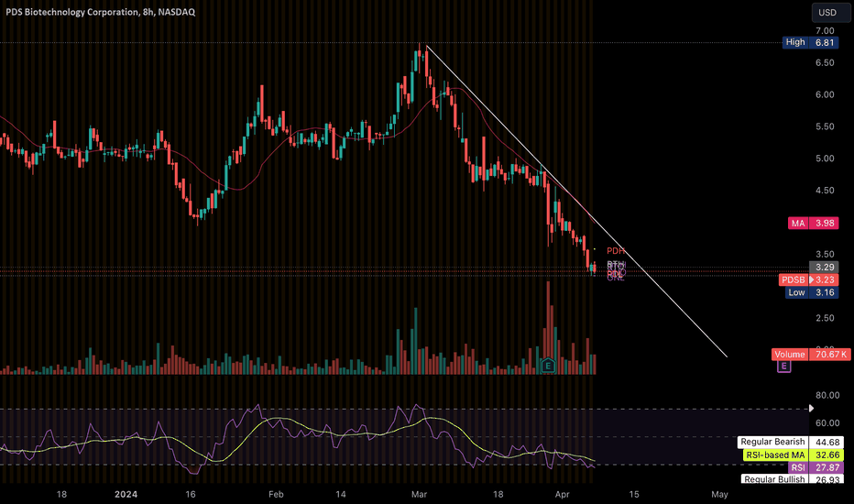Click the teal earnings E marker on volume bars
Image resolution: width=854 pixels, height=504 pixels.
(548, 365)
